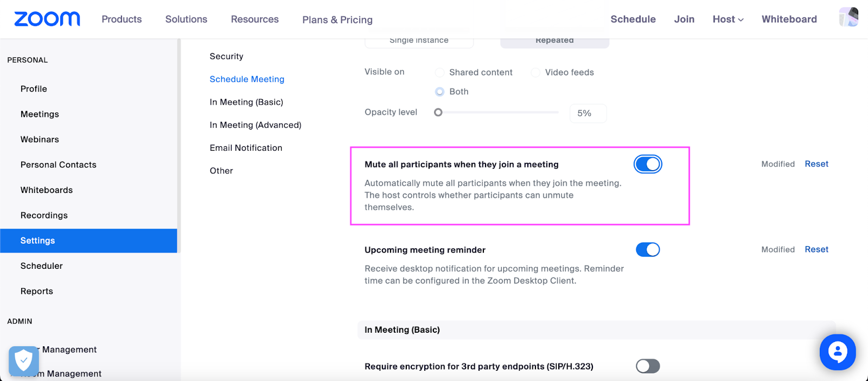Go to Plans & Pricing
The width and height of the screenshot is (868, 381).
[x=337, y=19]
